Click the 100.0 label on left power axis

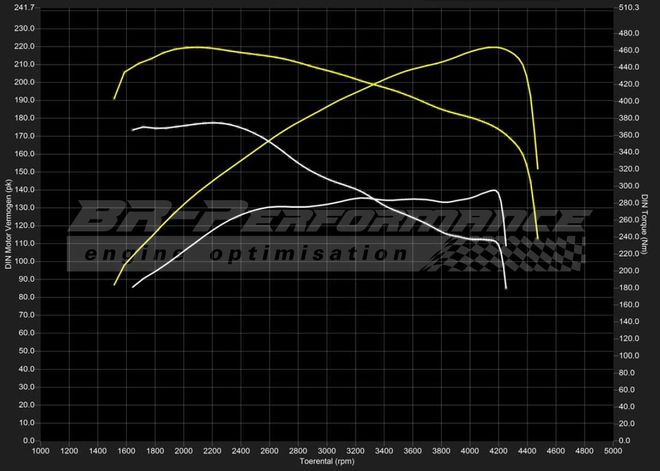pos(22,262)
